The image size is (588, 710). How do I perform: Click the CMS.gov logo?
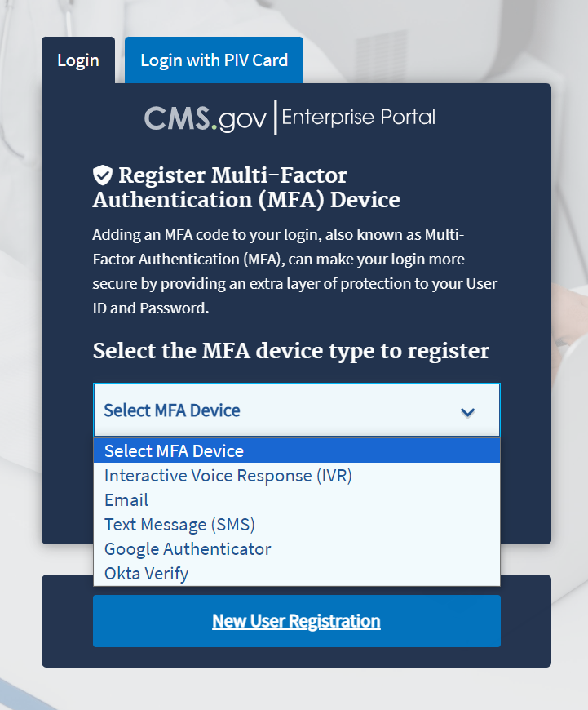tap(206, 118)
